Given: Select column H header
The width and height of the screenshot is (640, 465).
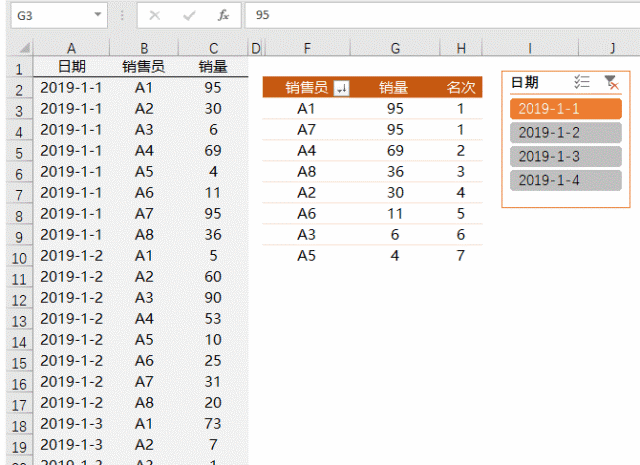Looking at the screenshot, I should click(x=461, y=48).
